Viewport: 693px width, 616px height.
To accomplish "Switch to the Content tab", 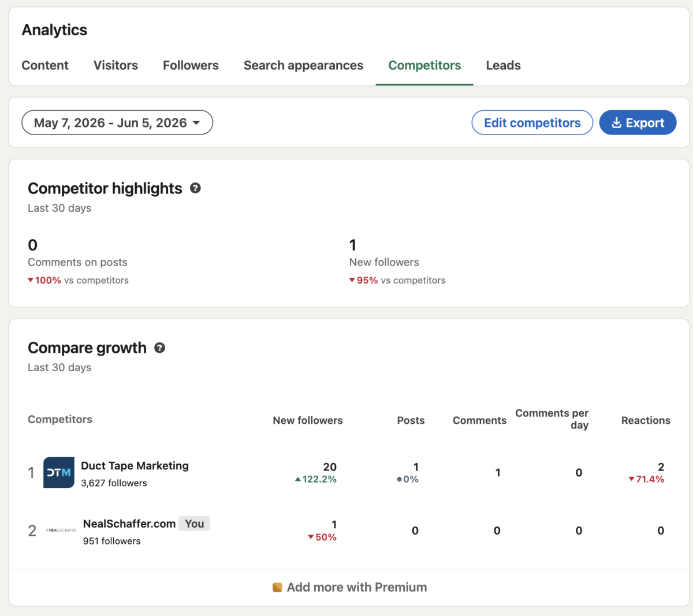I will (45, 65).
